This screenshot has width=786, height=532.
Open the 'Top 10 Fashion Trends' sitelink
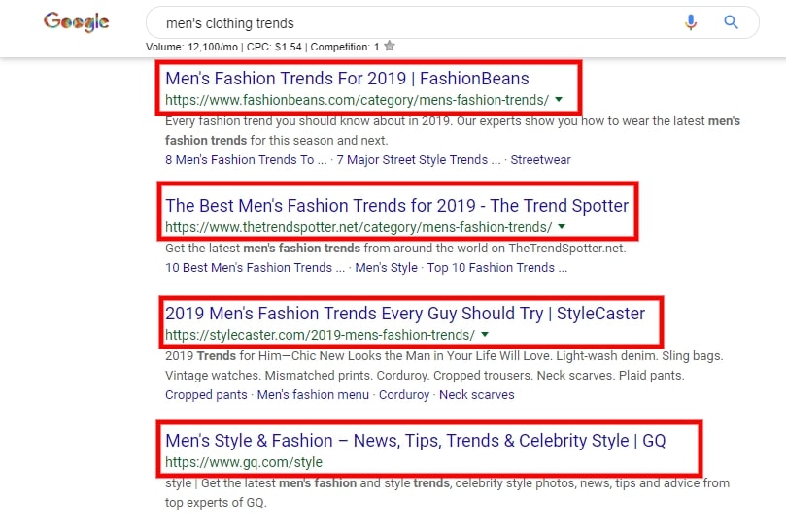(497, 267)
